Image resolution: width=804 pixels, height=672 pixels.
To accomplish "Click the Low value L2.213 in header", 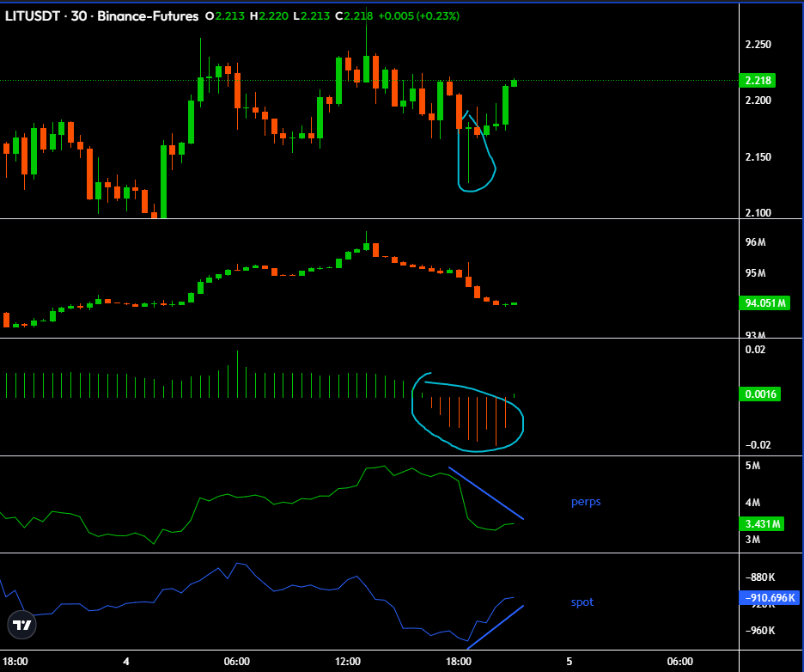I will click(312, 16).
